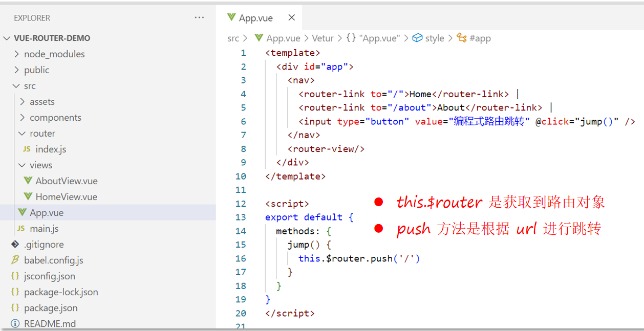Image resolution: width=644 pixels, height=331 pixels.
Task: Close the App.vue editor tab
Action: [292, 17]
